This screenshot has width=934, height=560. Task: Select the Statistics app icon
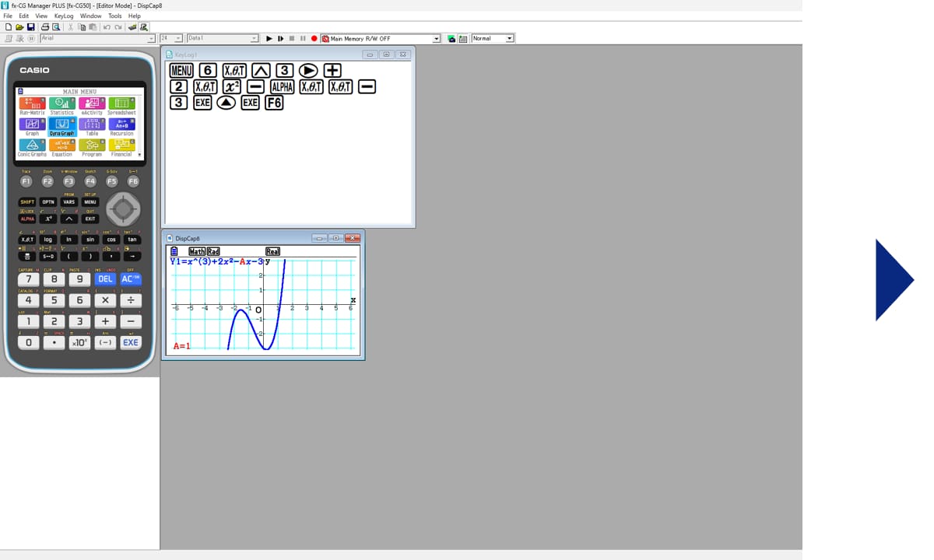coord(62,103)
